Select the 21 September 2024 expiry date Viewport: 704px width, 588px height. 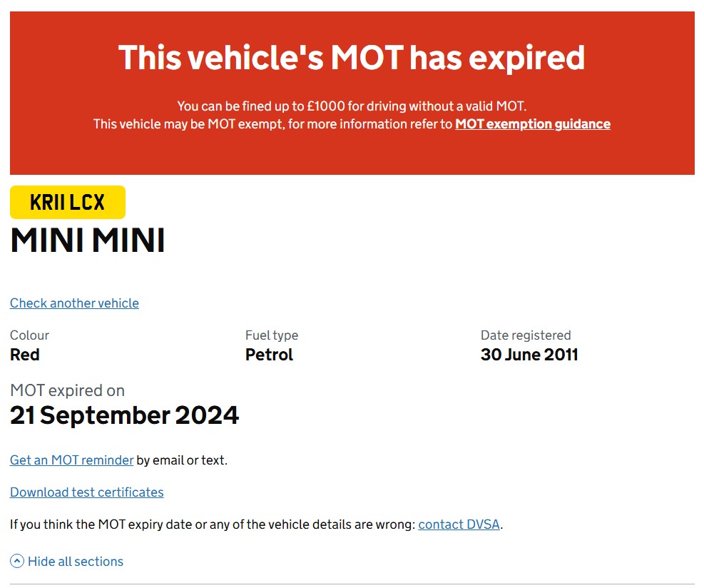(x=124, y=415)
